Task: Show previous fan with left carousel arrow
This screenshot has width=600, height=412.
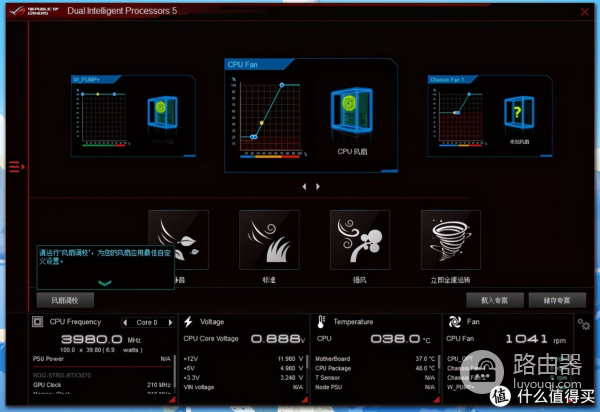Action: pos(305,186)
